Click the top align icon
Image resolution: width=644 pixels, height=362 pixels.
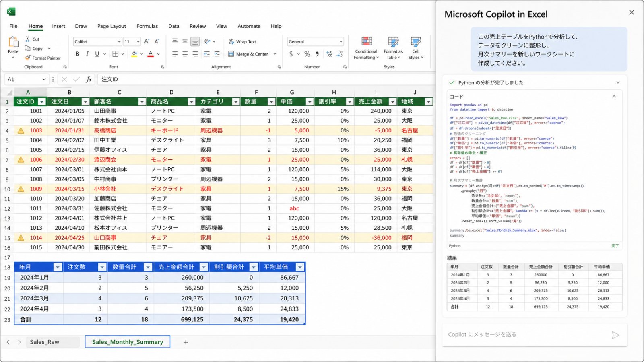175,41
